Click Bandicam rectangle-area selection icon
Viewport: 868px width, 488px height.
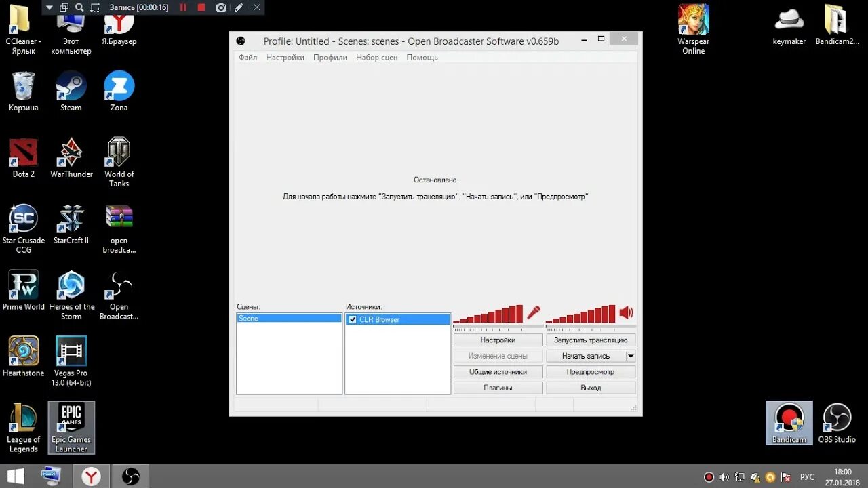click(95, 7)
